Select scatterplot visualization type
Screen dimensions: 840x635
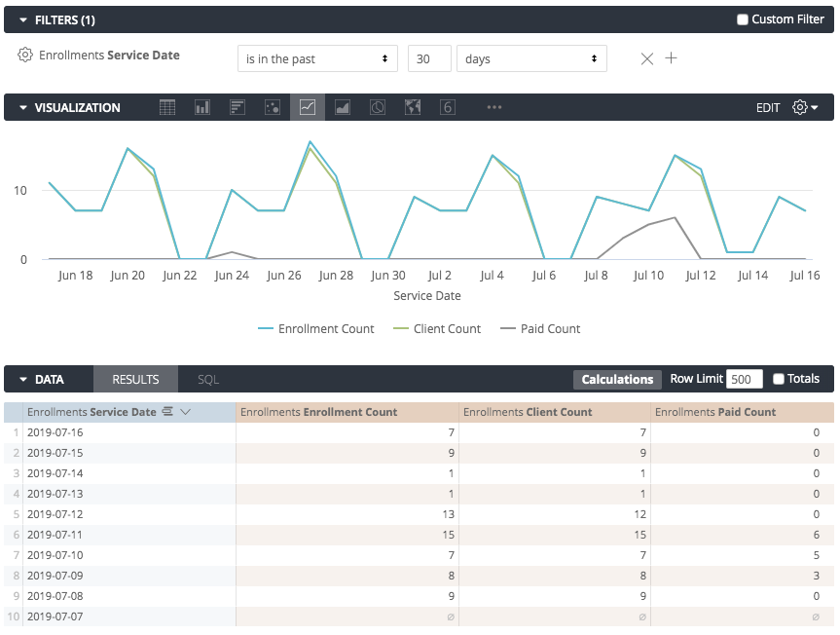(273, 108)
